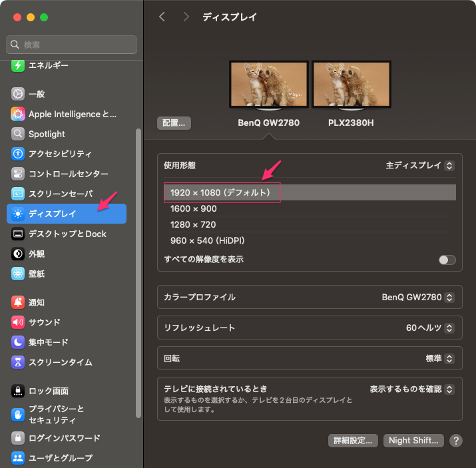Click the Spotlight magnifier icon in sidebar

point(18,134)
